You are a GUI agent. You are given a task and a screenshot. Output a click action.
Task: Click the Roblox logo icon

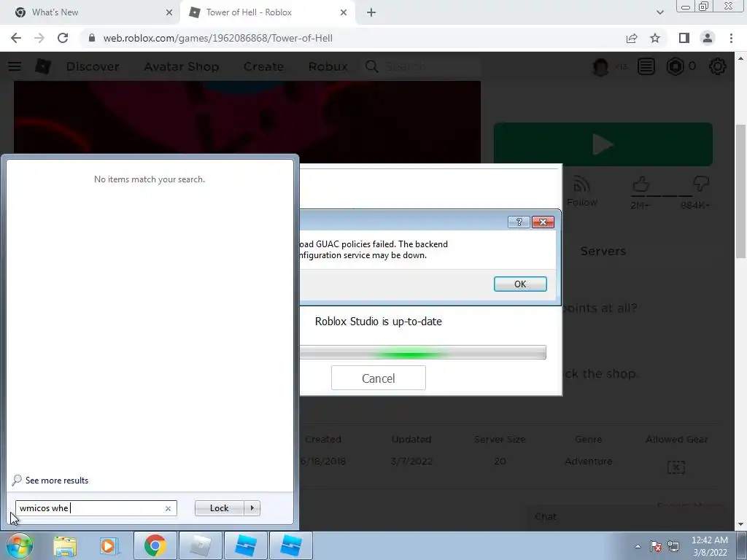43,66
